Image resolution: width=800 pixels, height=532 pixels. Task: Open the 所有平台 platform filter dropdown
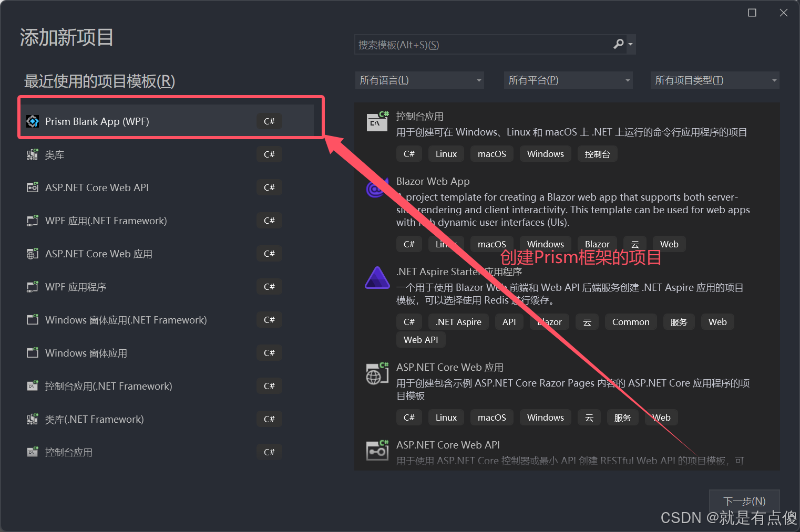click(568, 80)
